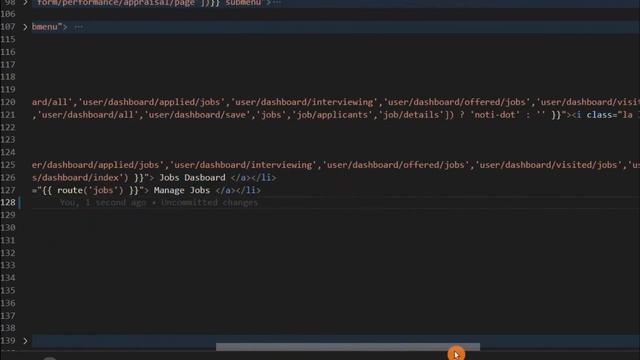
Task: Click 'user/dashboard/interviewing' string on line 120
Action: (304, 102)
